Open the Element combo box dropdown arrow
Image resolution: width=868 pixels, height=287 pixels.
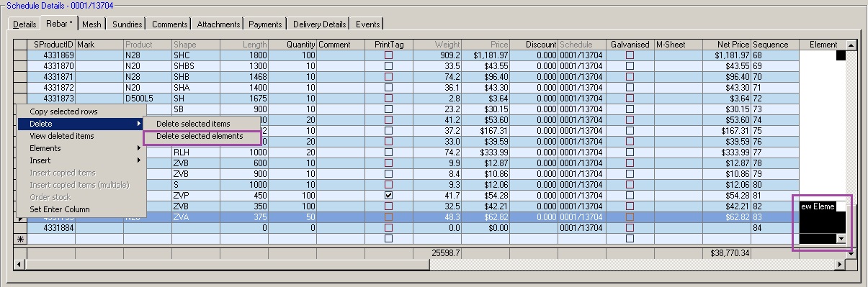[840, 238]
